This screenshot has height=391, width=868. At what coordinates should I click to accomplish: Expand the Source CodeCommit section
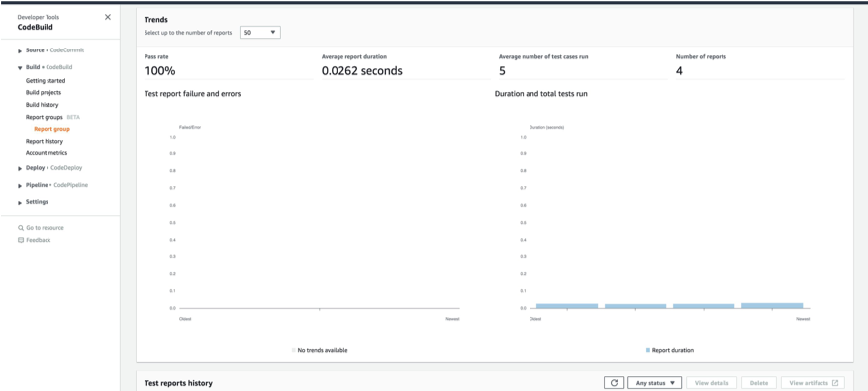point(21,50)
